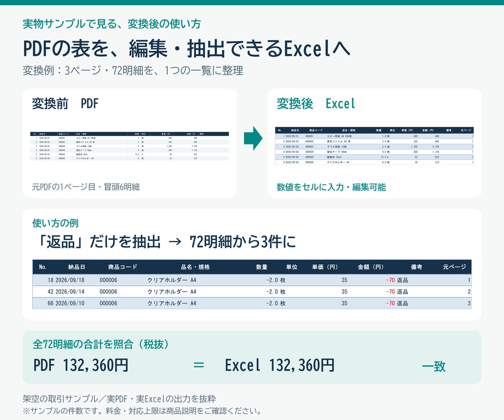Select quantity -2.0 枚 in row No. 42
The image size is (504, 420).
point(276,291)
